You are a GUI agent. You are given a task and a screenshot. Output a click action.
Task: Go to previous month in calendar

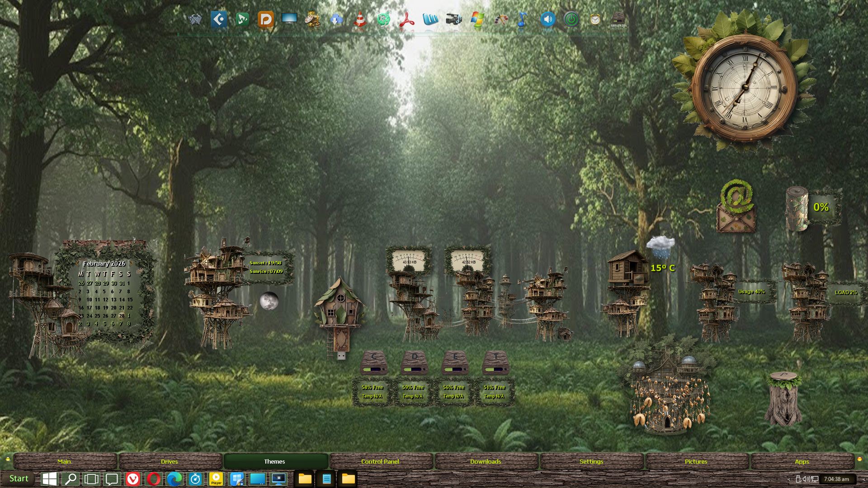(x=78, y=263)
